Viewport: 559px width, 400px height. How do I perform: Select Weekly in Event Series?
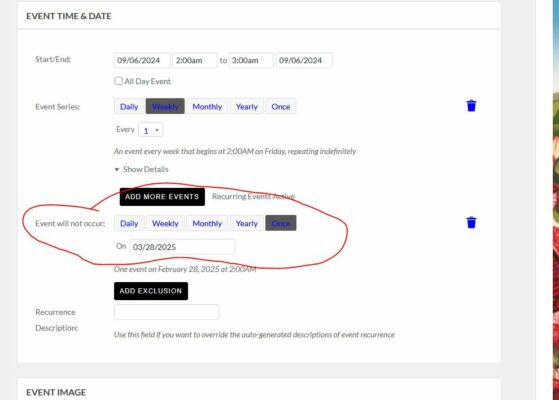pos(165,107)
